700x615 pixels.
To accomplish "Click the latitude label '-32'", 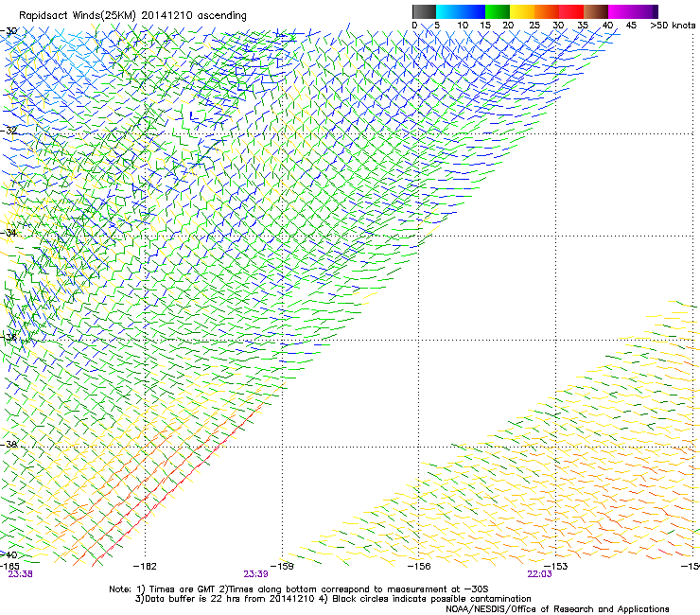I will [9, 131].
